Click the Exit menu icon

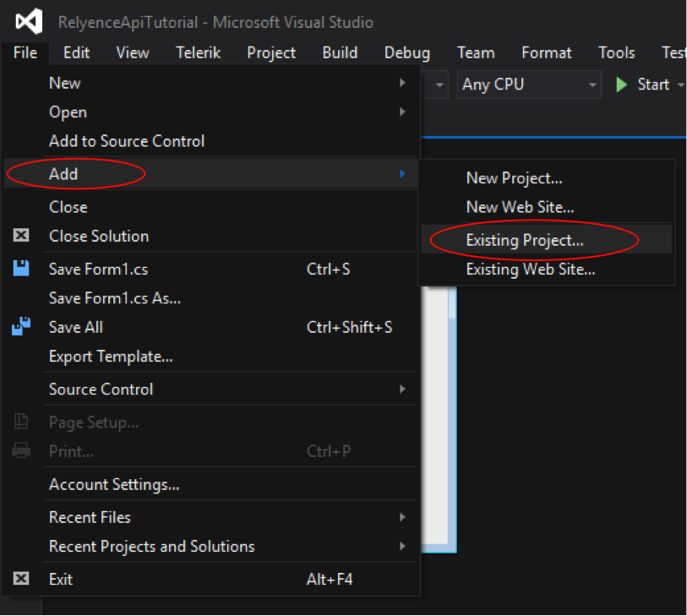(x=21, y=579)
